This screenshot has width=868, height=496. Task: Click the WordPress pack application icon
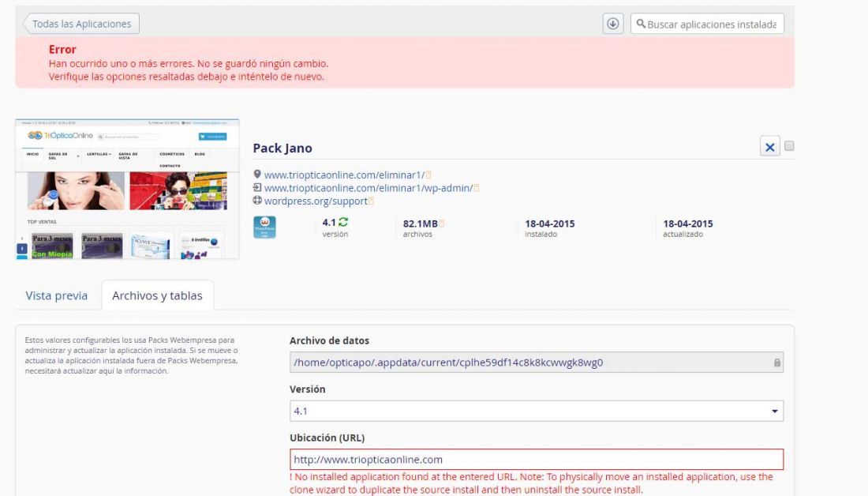coord(264,227)
